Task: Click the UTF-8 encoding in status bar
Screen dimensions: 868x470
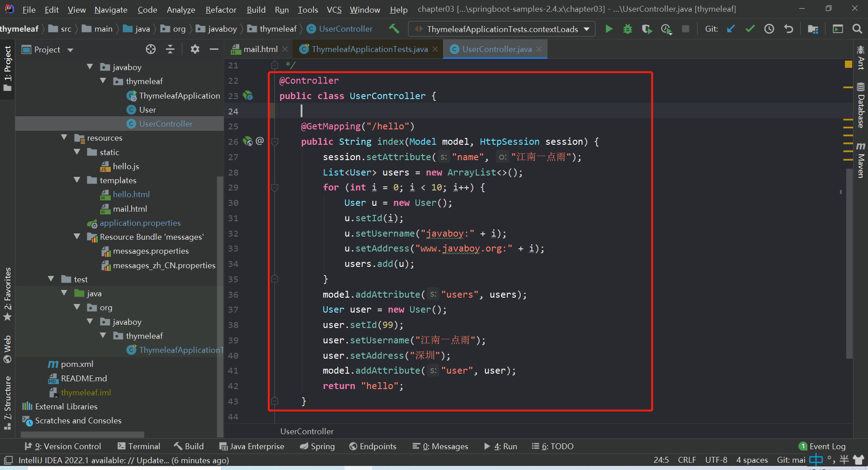Action: tap(716, 460)
